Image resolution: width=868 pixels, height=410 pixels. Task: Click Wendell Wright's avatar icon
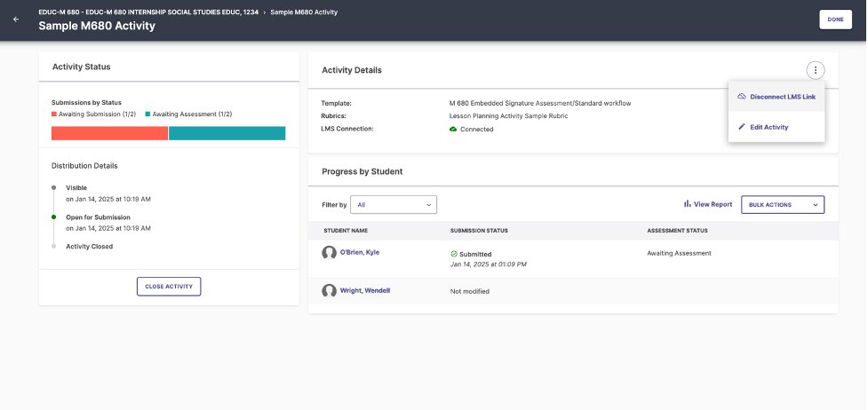(330, 291)
